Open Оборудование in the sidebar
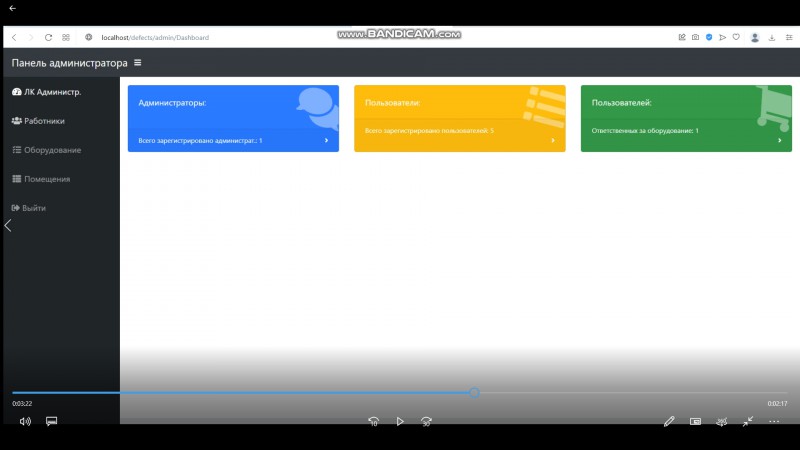The height and width of the screenshot is (450, 800). pyautogui.click(x=46, y=150)
